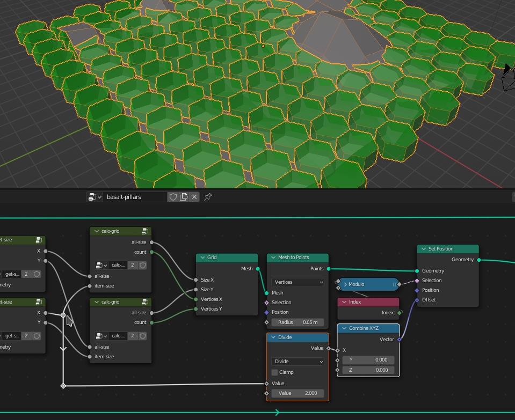The height and width of the screenshot is (420, 515).
Task: Click the basalt-pillars name field
Action: pos(135,197)
